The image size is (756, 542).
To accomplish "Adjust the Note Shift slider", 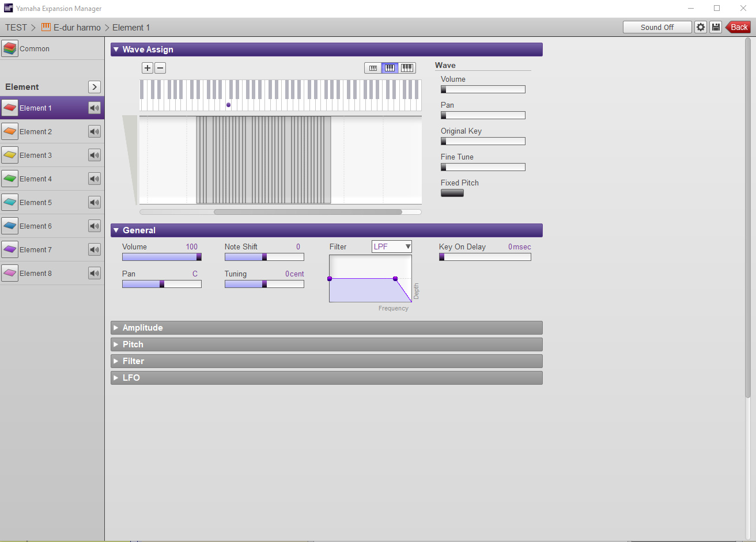I will (x=264, y=257).
